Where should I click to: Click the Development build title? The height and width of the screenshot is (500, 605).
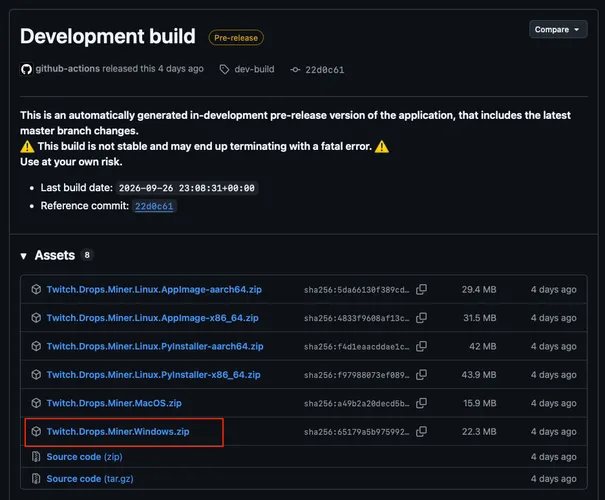pyautogui.click(x=108, y=36)
